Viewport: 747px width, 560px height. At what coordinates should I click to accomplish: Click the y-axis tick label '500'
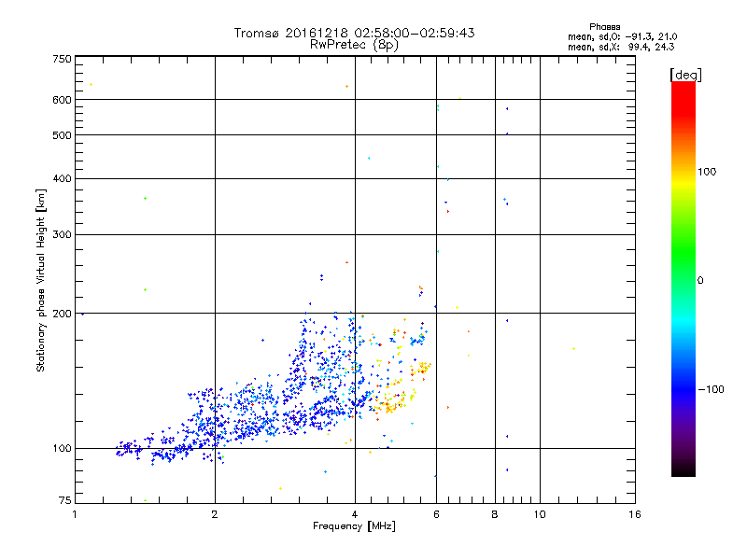62,135
